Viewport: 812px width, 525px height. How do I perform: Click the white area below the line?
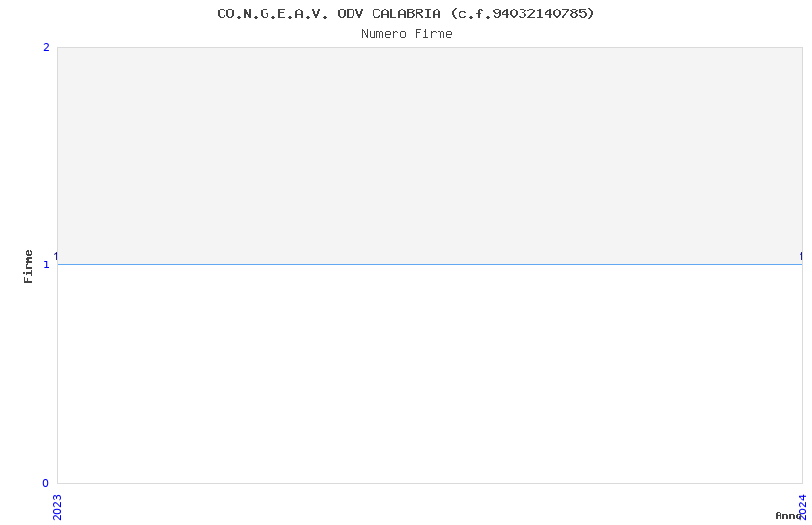coord(430,374)
